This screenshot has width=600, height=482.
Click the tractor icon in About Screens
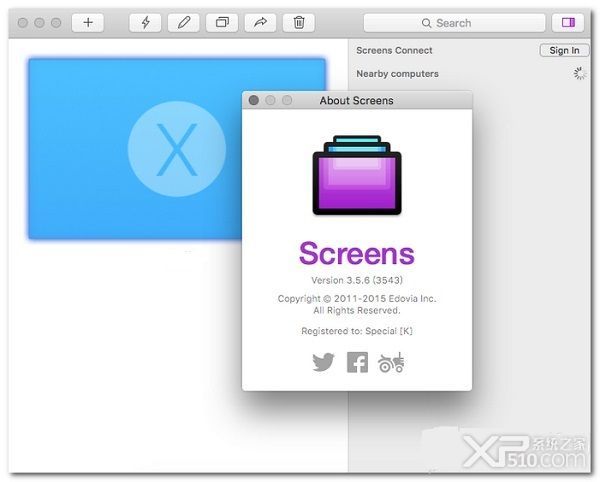pyautogui.click(x=391, y=362)
